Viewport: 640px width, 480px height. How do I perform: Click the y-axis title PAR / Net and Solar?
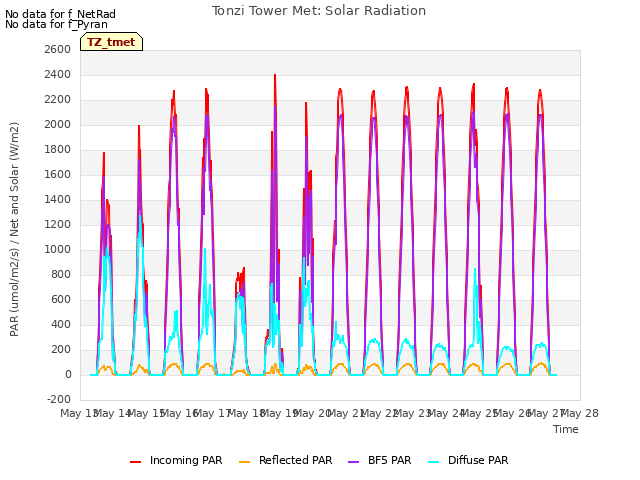point(14,229)
